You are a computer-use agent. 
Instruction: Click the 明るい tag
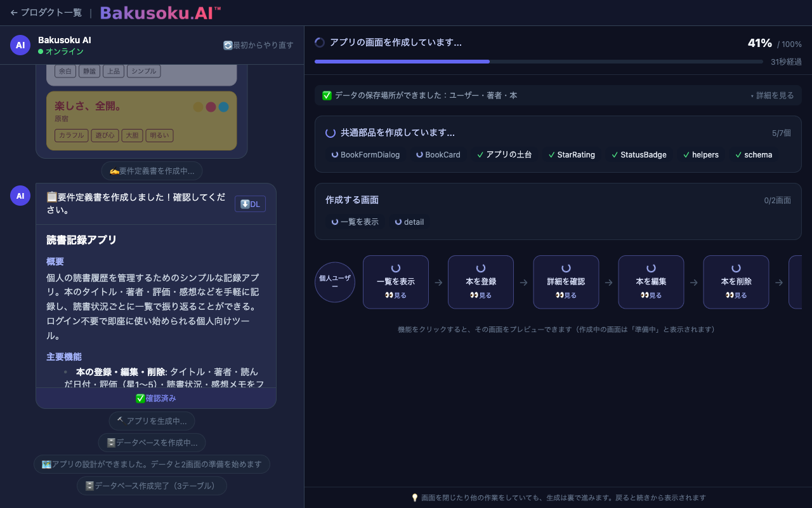pyautogui.click(x=159, y=135)
